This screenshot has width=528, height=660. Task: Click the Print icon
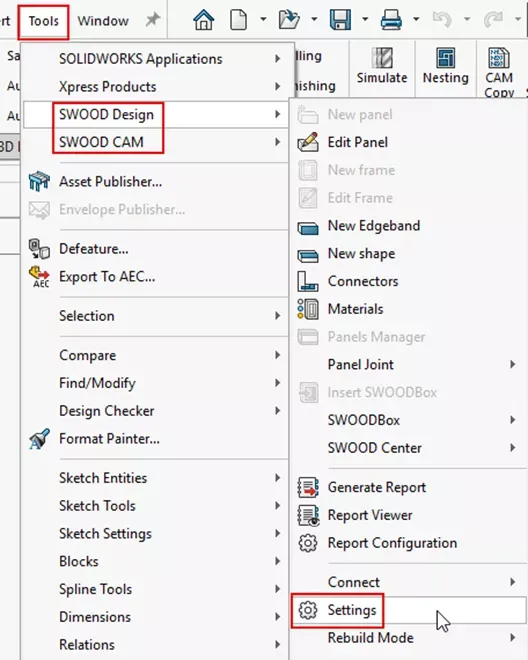tap(391, 19)
